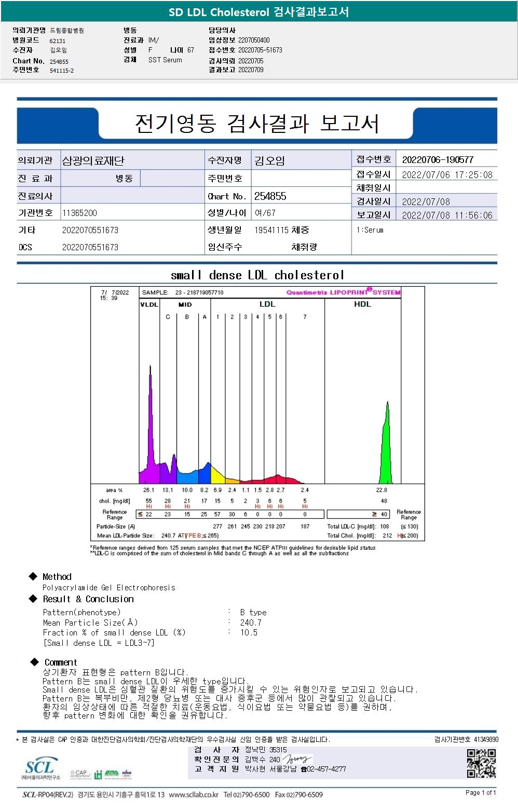The height and width of the screenshot is (812, 518).
Task: Click the QR code at bottom right
Action: [481, 763]
